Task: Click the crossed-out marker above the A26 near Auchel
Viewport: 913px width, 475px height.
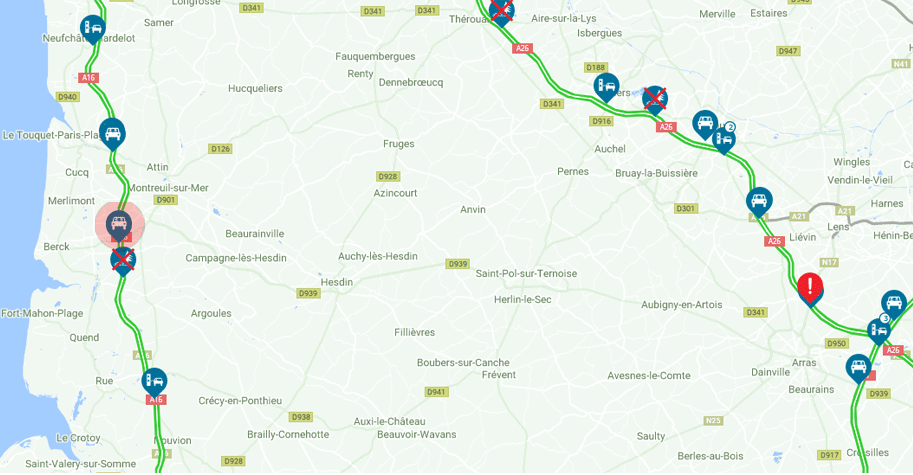Action: [x=655, y=100]
